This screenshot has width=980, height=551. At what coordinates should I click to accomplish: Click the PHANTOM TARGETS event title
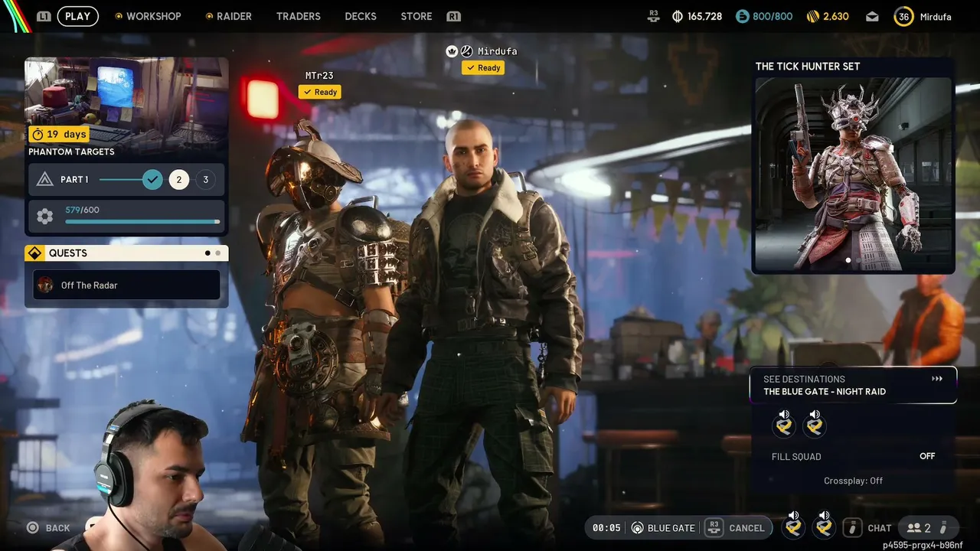pos(71,152)
